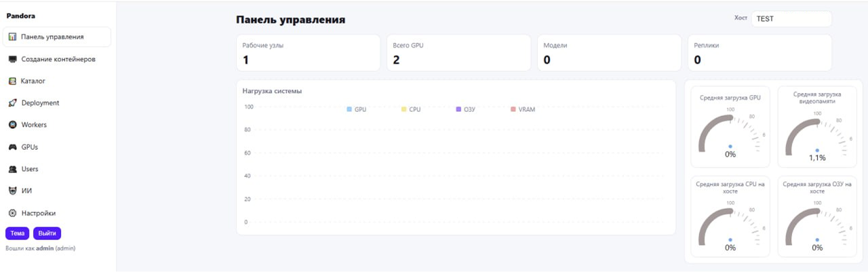Click the Pandora logo text

21,15
